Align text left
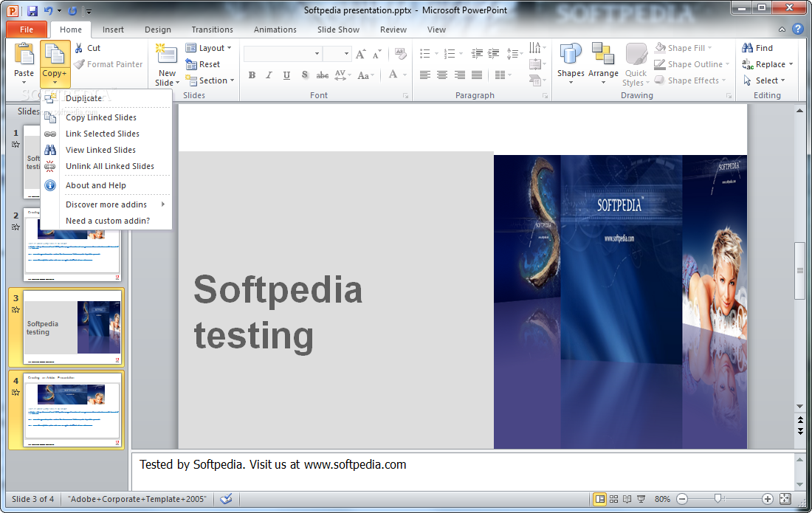Screen dimensions: 812x513 pos(424,75)
